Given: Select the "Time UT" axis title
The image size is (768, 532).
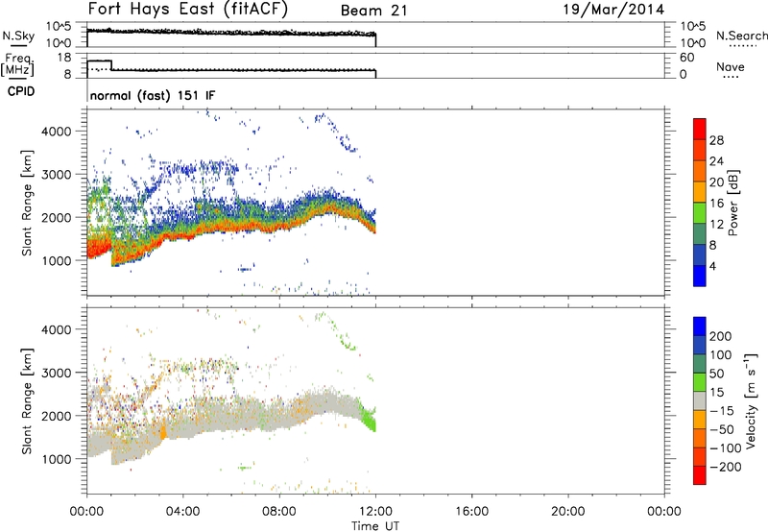Looking at the screenshot, I should coord(375,526).
